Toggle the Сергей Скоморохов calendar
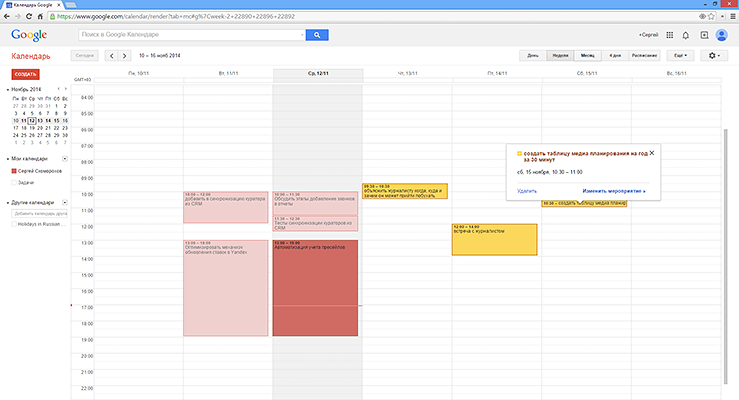The image size is (739, 400). coord(14,171)
